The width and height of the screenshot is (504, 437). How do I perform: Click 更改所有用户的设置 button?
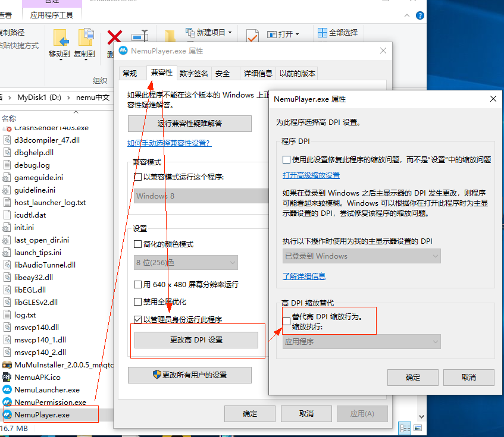[190, 375]
